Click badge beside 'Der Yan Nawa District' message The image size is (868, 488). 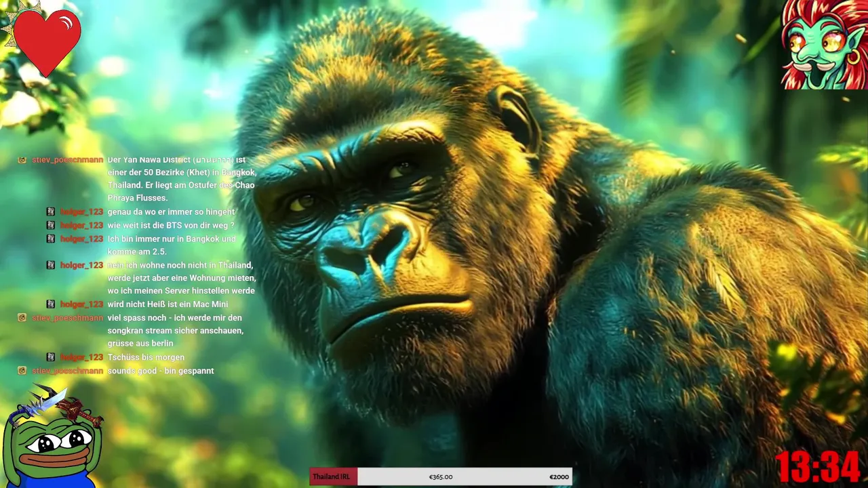point(22,160)
